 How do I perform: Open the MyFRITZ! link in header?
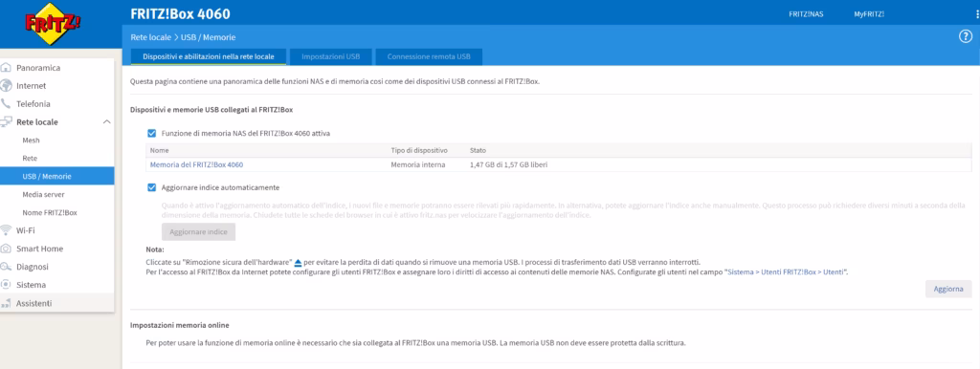click(869, 14)
